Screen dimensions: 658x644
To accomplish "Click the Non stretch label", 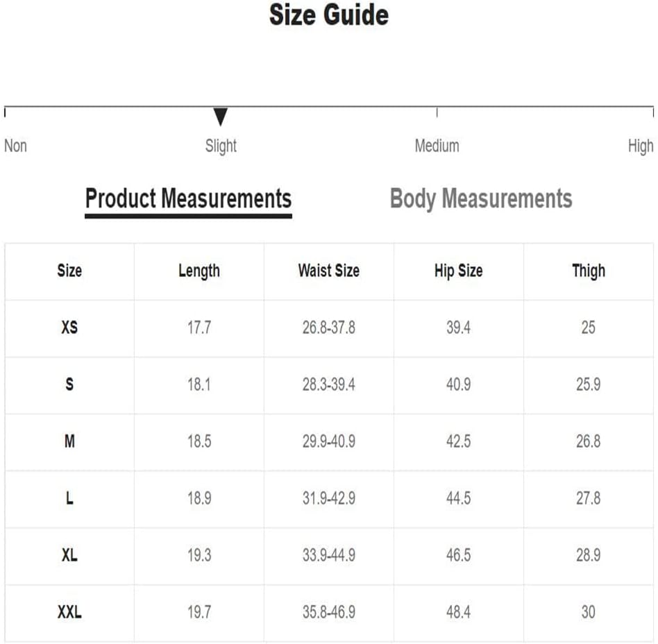I will pos(15,146).
